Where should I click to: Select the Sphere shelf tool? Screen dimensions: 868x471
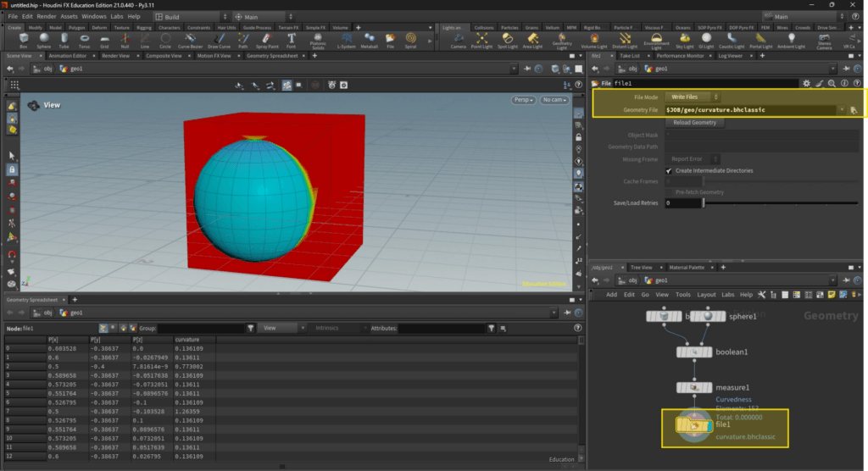click(x=44, y=41)
